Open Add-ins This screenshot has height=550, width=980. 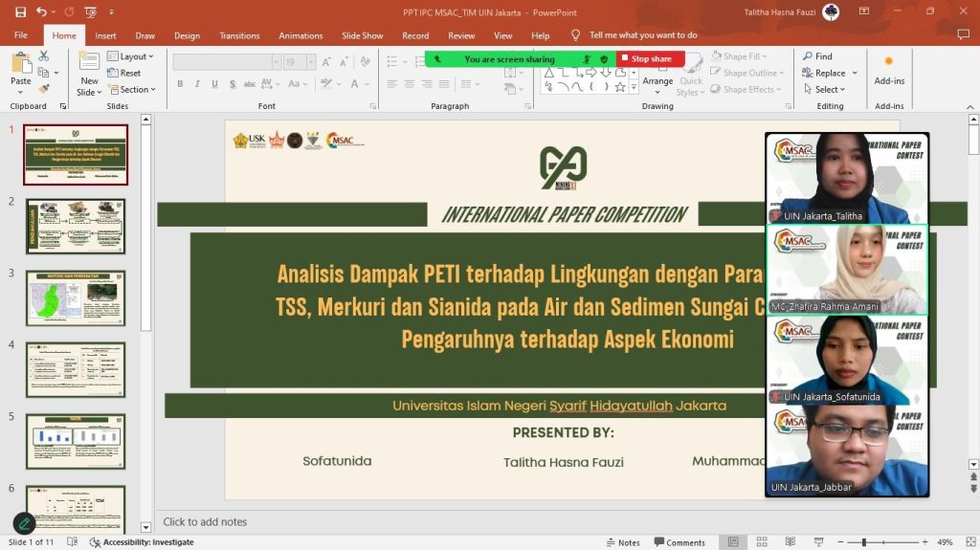point(889,70)
